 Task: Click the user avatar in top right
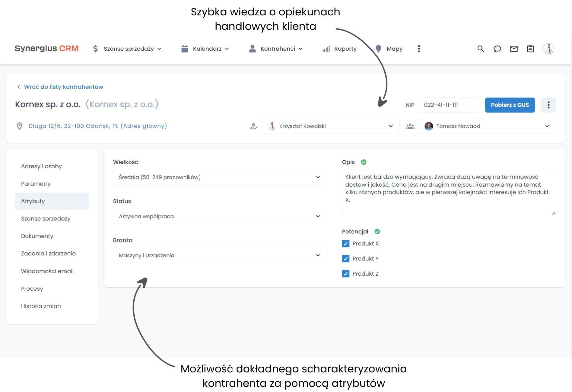click(x=549, y=49)
